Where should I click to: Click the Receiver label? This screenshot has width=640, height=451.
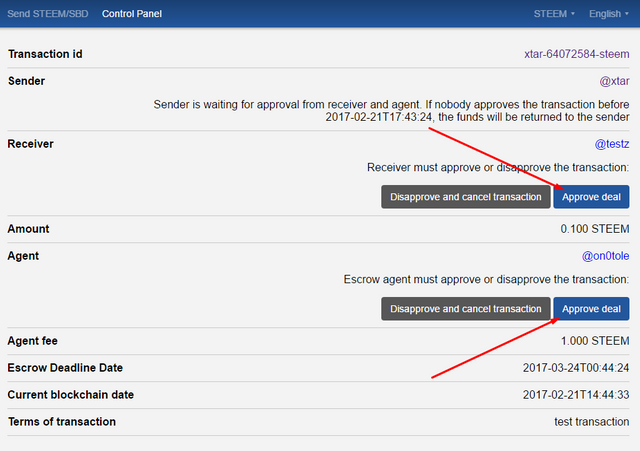click(31, 144)
